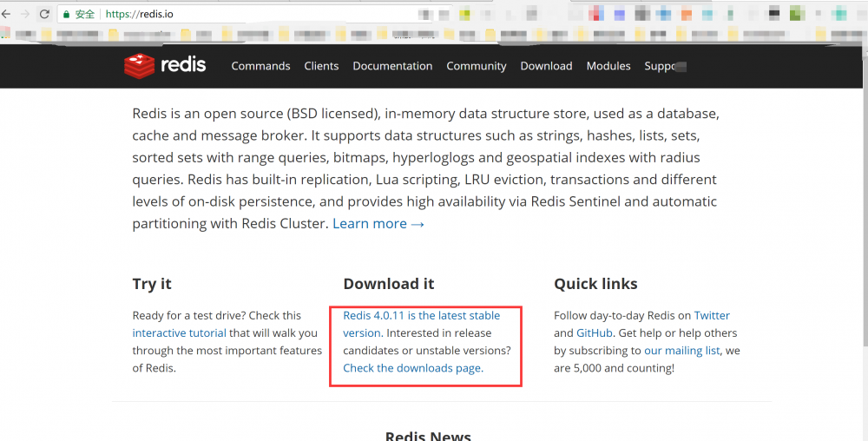Screen dimensions: 868x441
Task: Open the Documentation menu item
Action: [x=392, y=66]
